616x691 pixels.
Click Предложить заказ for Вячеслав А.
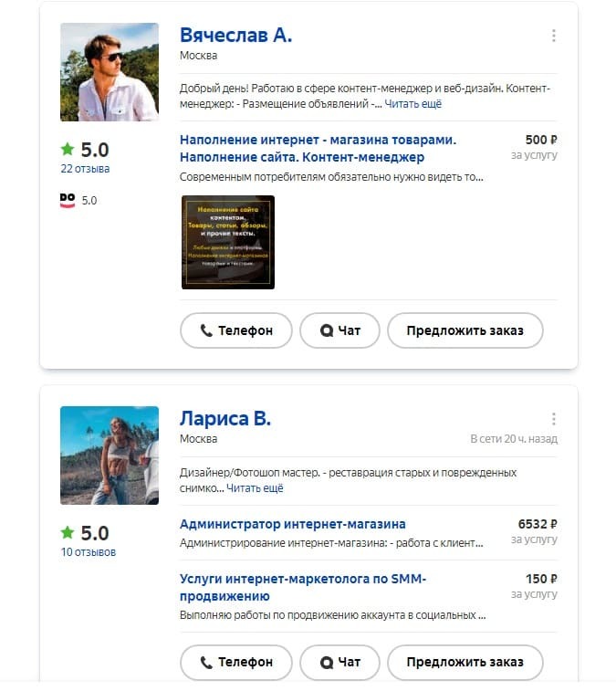465,330
